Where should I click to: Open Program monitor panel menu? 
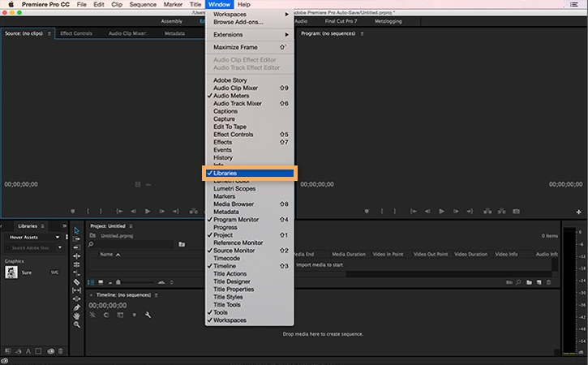(362, 33)
